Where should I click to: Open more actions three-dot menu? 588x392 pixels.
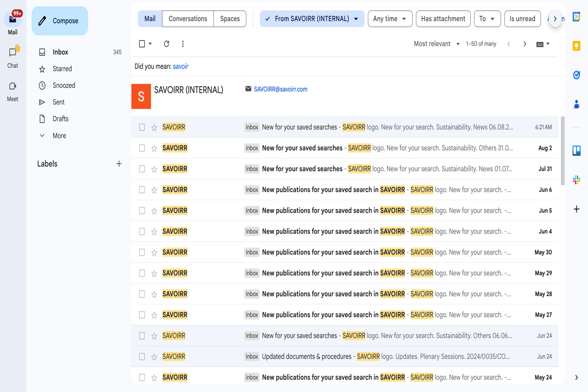tap(183, 44)
